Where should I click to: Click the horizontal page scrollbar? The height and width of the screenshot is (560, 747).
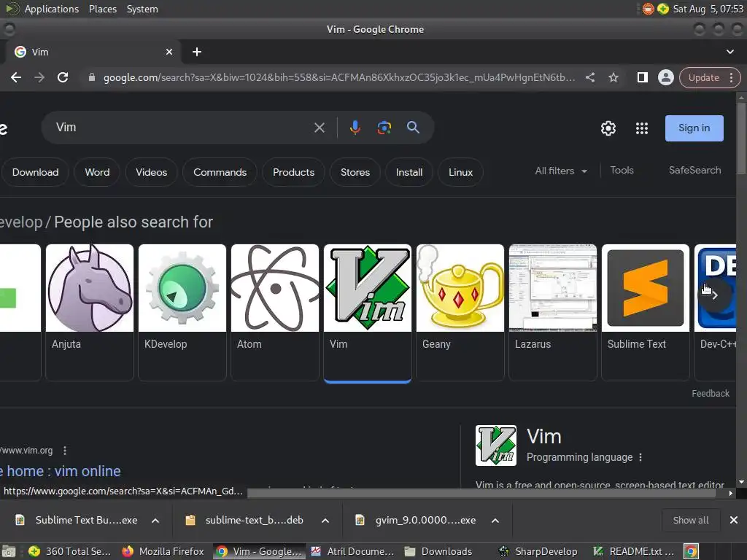(x=481, y=494)
